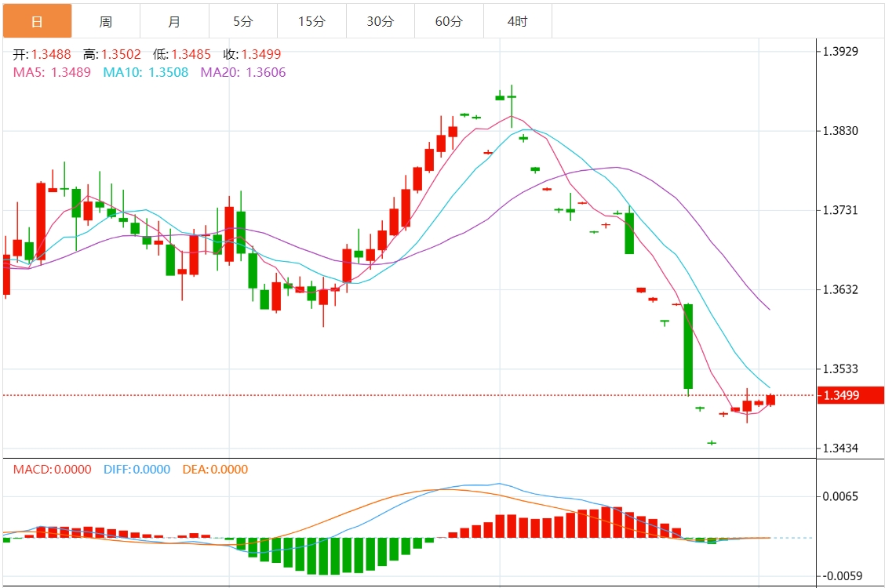The height and width of the screenshot is (588, 896).
Task: Click the 1.3632 price axis label
Action: click(840, 289)
